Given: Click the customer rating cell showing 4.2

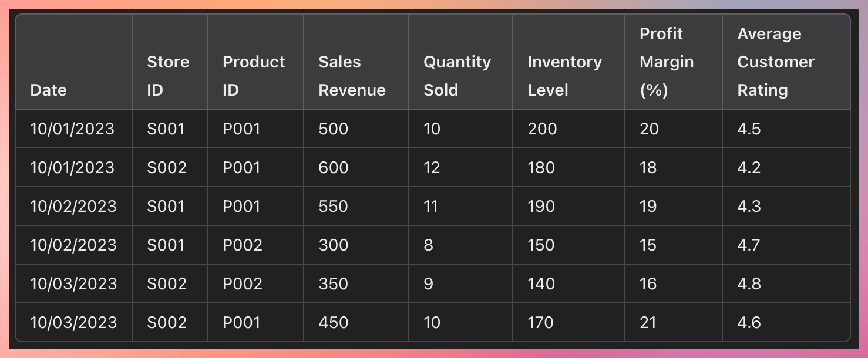Looking at the screenshot, I should [749, 168].
